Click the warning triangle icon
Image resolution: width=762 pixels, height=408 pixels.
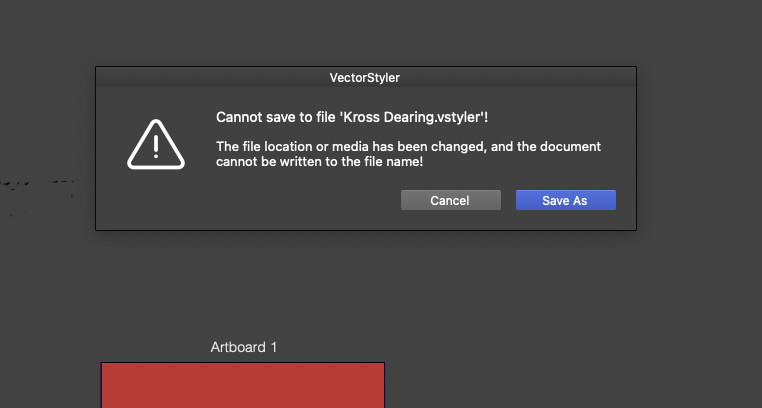156,145
